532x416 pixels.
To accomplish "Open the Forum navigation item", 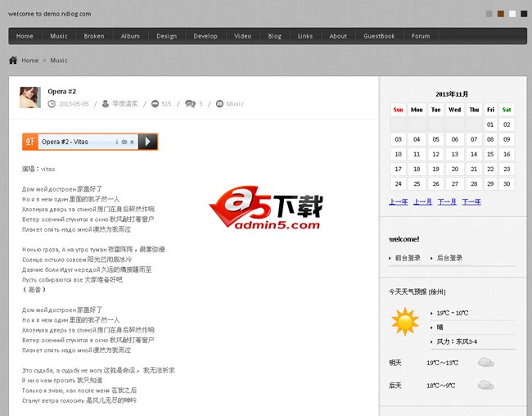I will click(421, 36).
